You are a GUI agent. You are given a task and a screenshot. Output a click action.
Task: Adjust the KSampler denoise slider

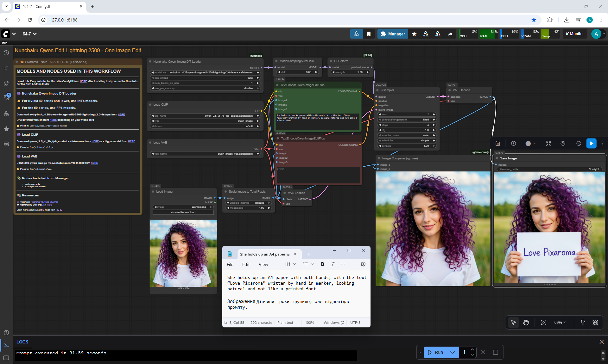coord(407,146)
